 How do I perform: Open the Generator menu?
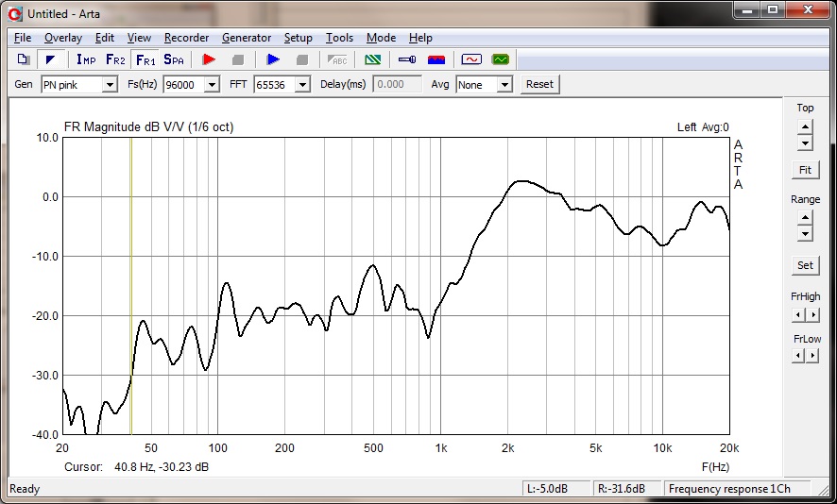click(x=247, y=38)
